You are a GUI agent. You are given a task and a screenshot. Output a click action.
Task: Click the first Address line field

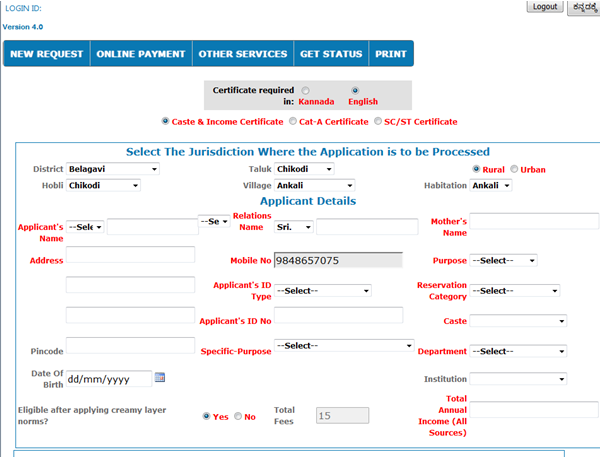coord(131,255)
